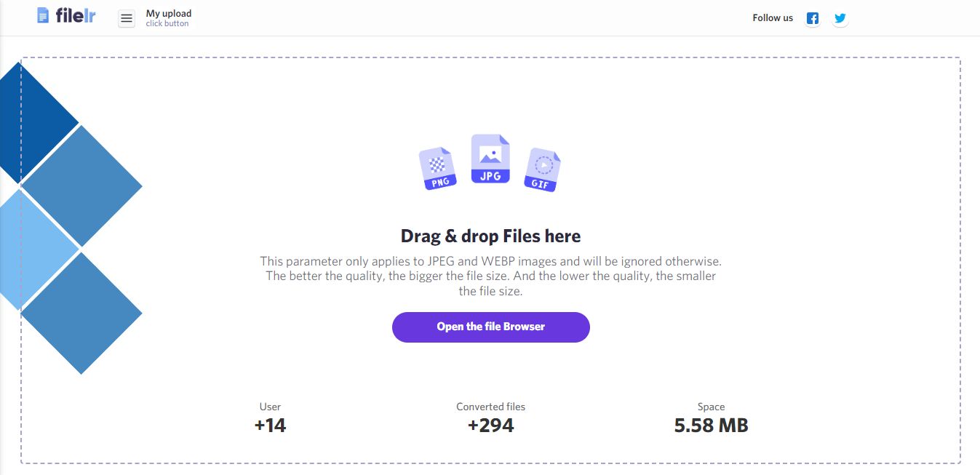
Task: Click the +294 Converted files counter
Action: click(x=491, y=426)
